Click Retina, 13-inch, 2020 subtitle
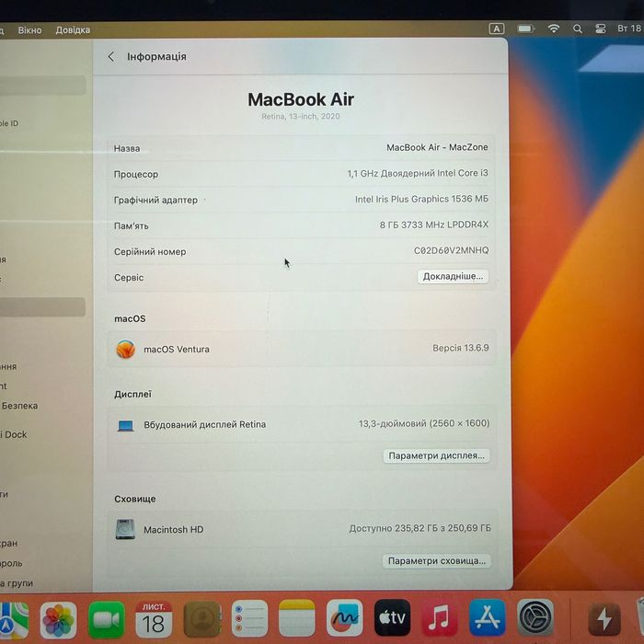This screenshot has height=644, width=644. coord(301,116)
